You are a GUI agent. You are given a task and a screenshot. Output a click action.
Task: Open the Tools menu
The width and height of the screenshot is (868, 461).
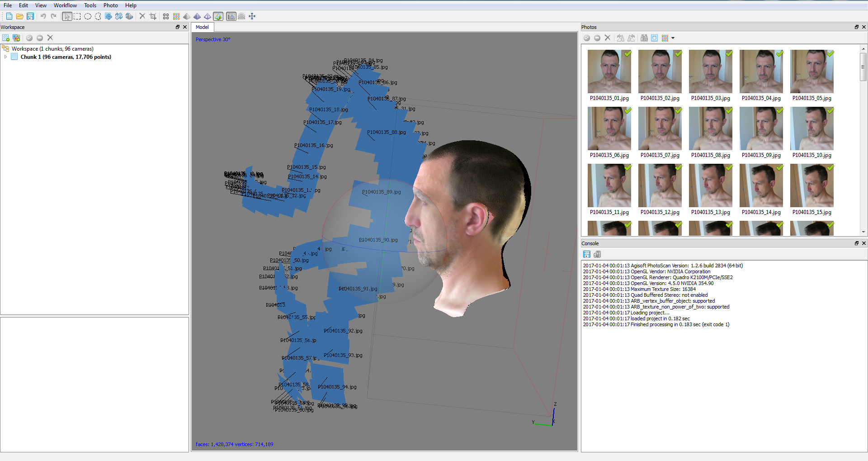click(x=90, y=5)
